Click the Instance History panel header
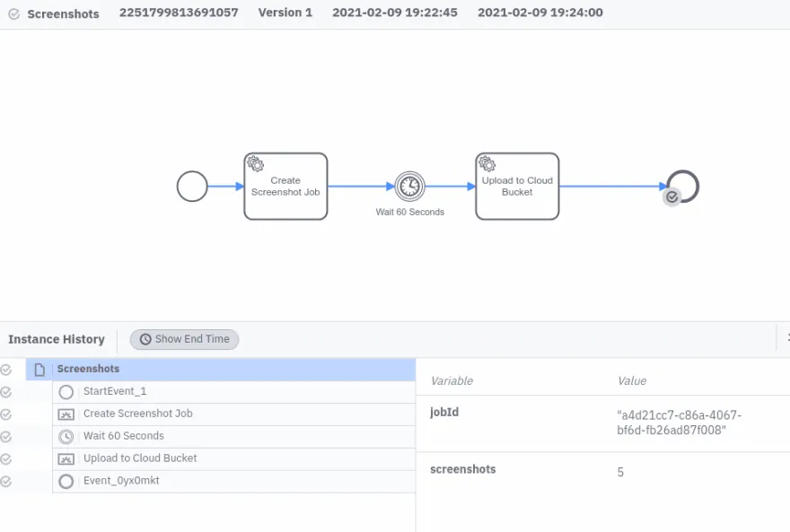Screen dimensions: 790x532 (57, 339)
